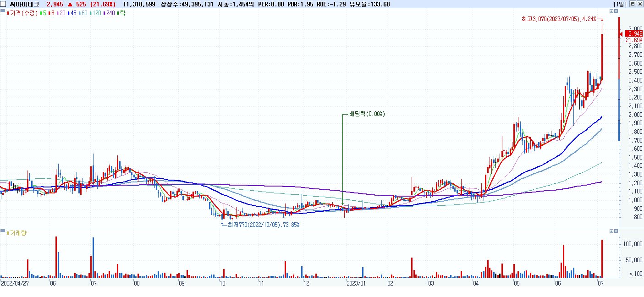Select the 120-day moving average legend
The width and height of the screenshot is (644, 297).
pos(95,13)
